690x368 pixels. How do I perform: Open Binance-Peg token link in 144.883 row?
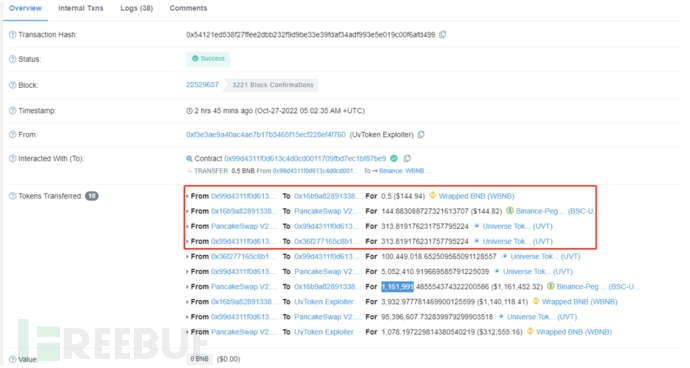click(x=556, y=211)
